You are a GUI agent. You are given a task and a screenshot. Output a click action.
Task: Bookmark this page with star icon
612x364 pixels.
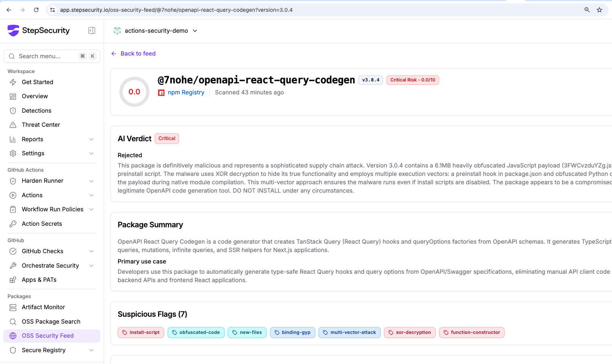tap(599, 10)
